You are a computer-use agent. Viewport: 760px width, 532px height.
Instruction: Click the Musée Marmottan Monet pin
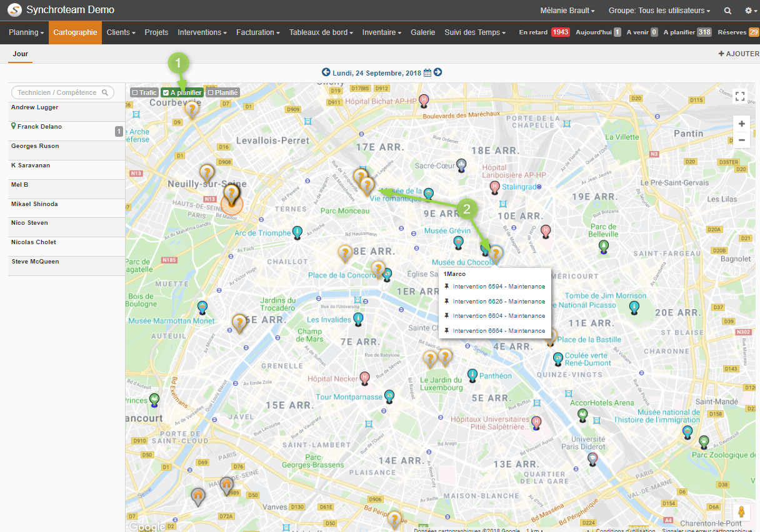pyautogui.click(x=202, y=307)
